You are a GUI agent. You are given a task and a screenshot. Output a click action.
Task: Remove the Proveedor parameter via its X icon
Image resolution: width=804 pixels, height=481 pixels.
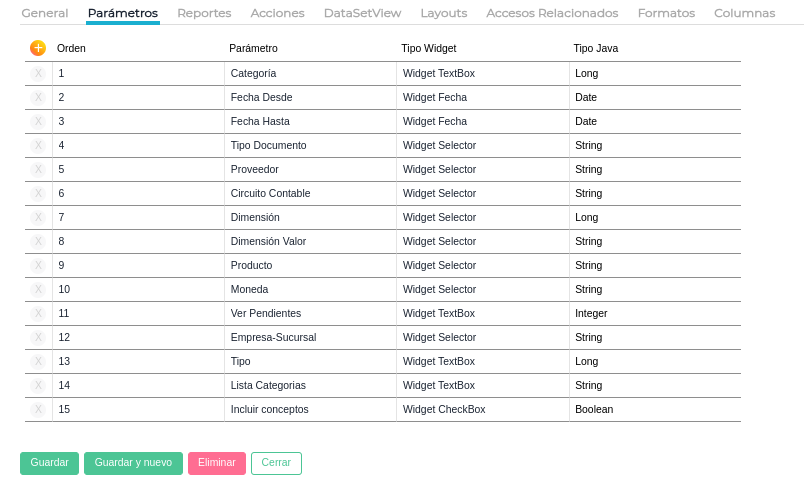click(x=38, y=169)
